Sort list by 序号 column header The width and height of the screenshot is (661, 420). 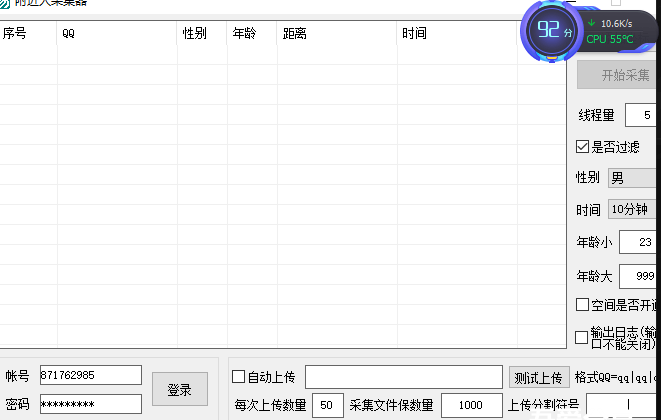coord(28,33)
